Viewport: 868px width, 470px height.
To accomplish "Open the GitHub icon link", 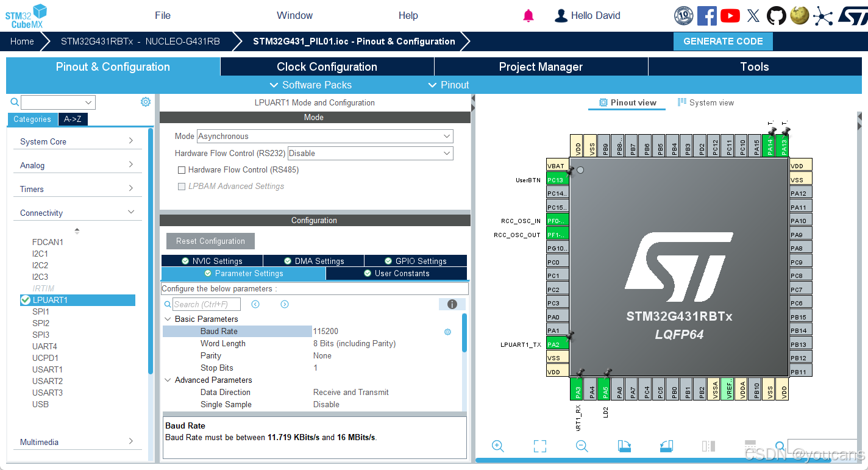I will click(x=776, y=16).
